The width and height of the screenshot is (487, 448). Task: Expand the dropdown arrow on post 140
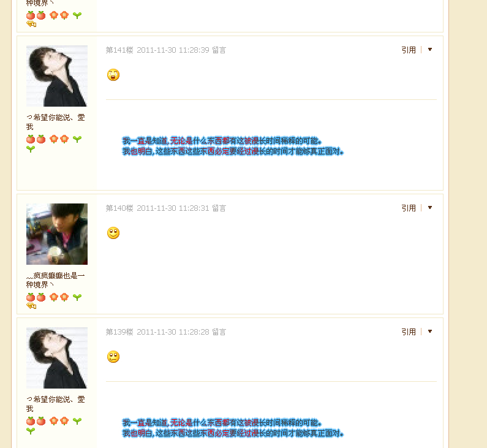click(430, 208)
